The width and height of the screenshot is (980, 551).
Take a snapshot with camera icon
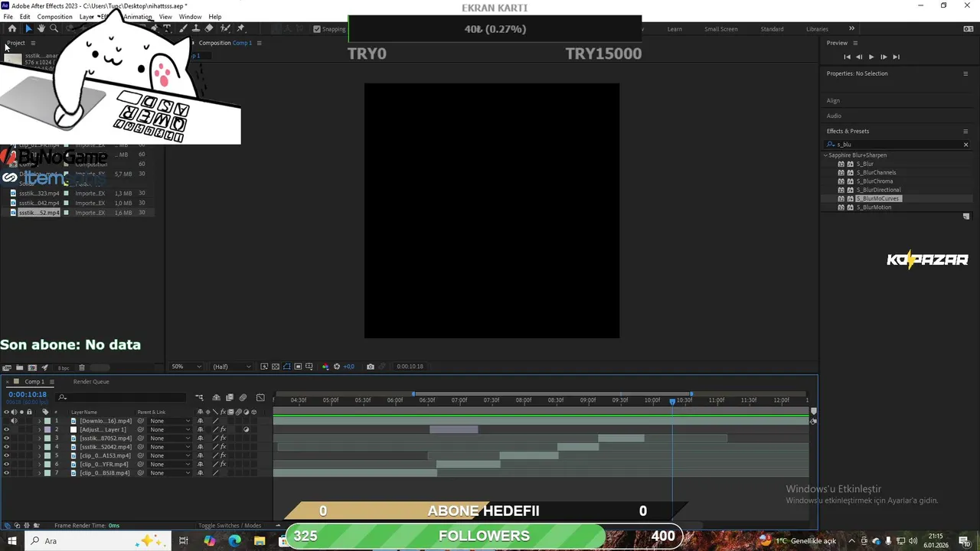pos(371,367)
